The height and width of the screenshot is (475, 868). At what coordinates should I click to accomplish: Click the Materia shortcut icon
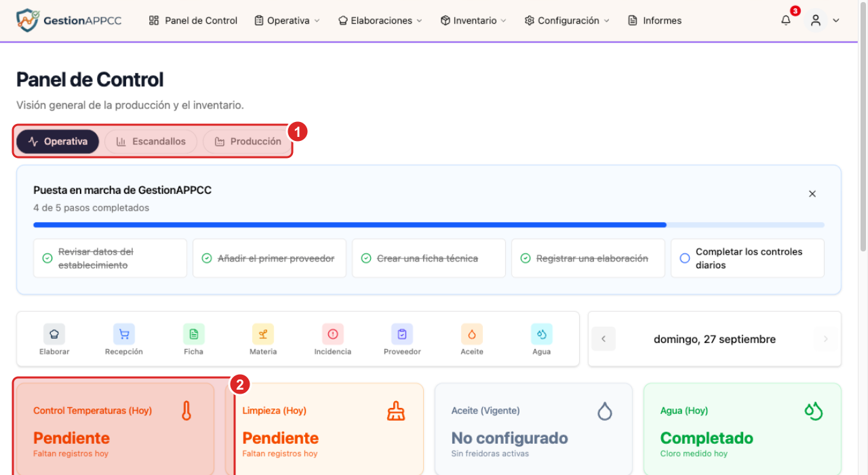coord(263,334)
